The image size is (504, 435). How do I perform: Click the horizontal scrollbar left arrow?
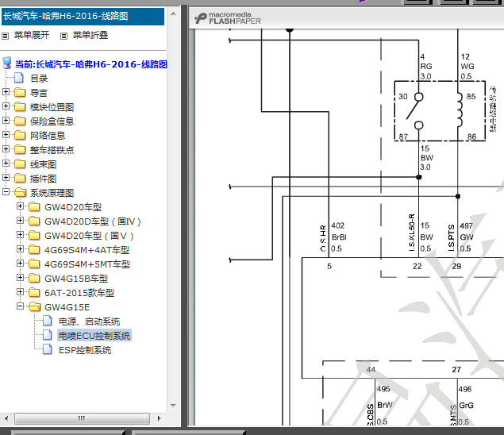pyautogui.click(x=6, y=418)
